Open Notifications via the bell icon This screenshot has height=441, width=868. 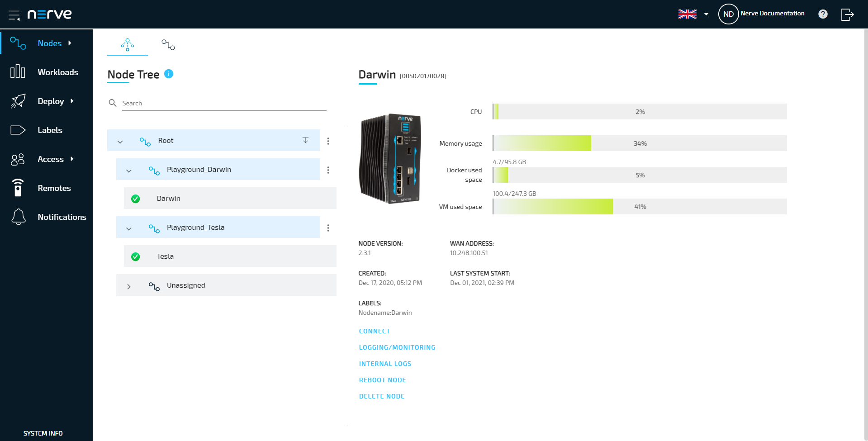(19, 217)
